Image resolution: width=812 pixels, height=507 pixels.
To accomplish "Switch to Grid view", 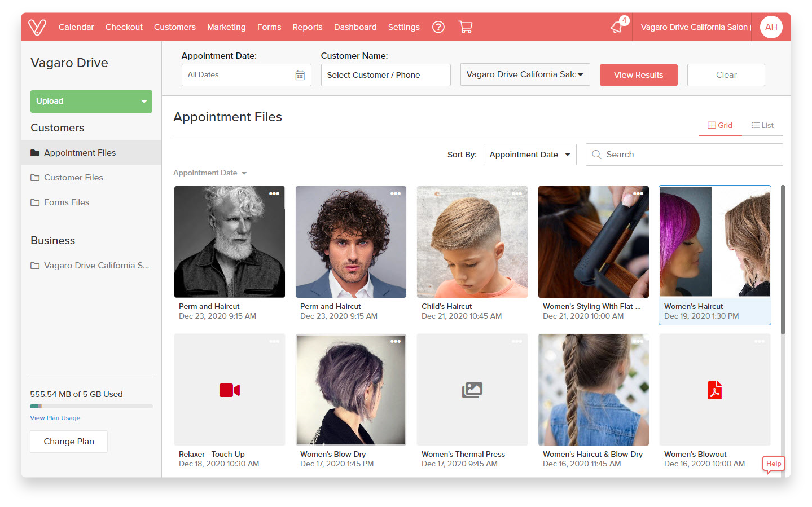I will pos(720,125).
